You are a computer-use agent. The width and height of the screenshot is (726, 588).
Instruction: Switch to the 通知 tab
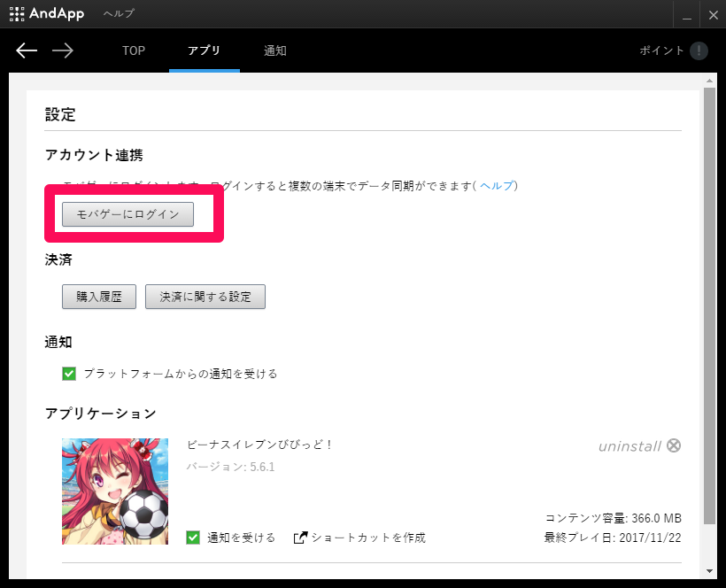click(x=275, y=50)
